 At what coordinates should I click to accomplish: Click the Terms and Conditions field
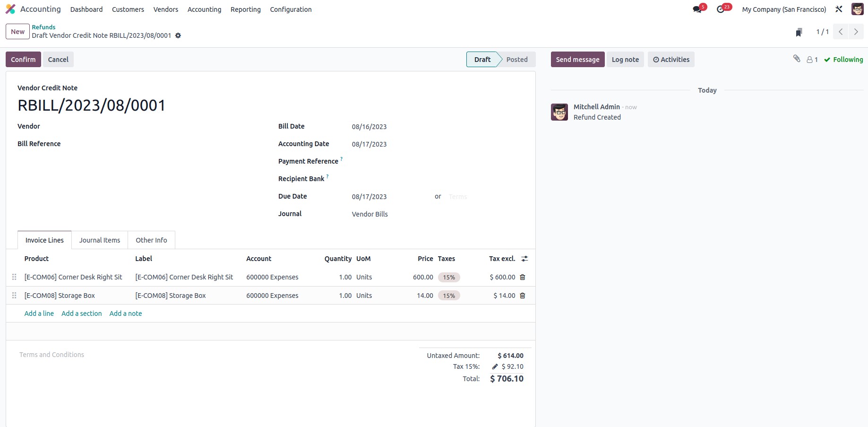coord(52,355)
